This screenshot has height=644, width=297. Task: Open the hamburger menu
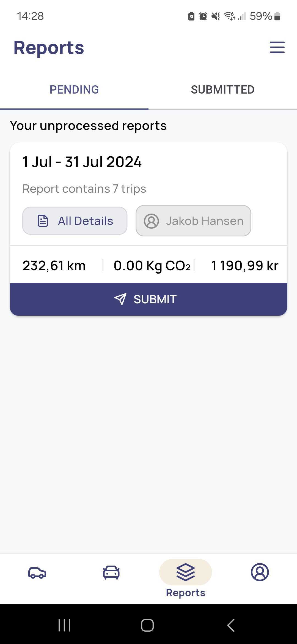277,47
